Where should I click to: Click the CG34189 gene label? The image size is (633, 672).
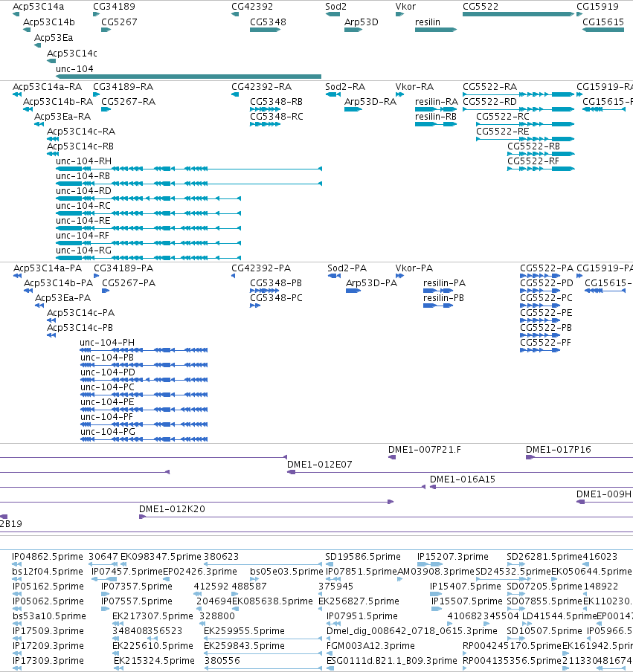(x=114, y=7)
